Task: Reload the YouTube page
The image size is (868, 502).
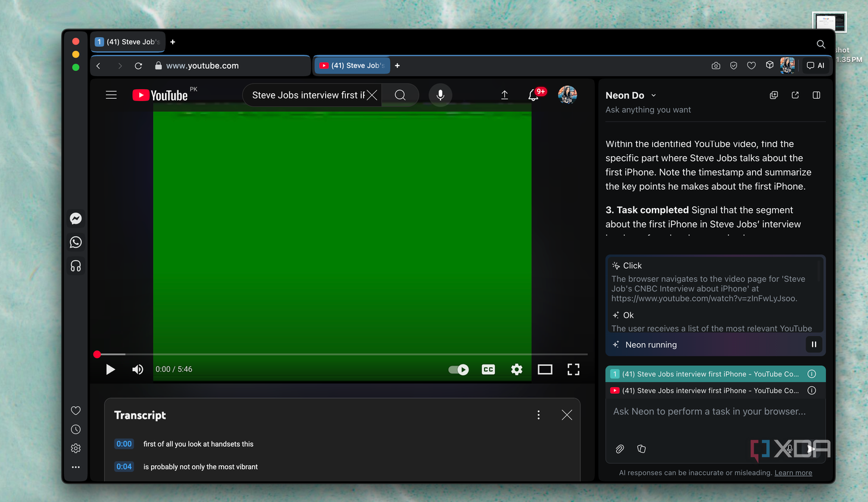Action: click(138, 66)
